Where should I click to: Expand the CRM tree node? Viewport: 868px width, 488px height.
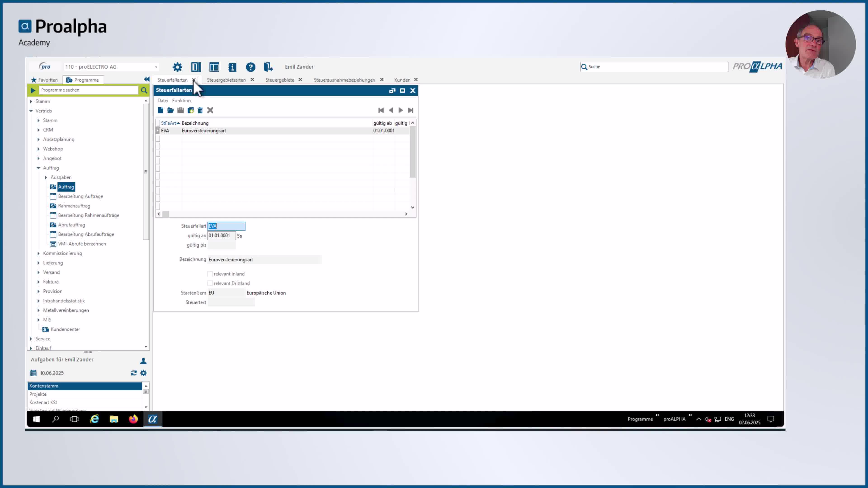pos(38,130)
